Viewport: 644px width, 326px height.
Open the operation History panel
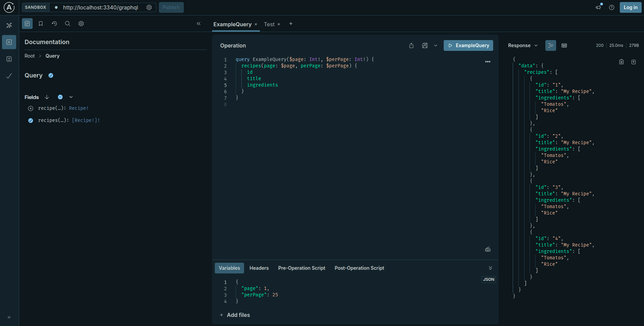(x=54, y=24)
